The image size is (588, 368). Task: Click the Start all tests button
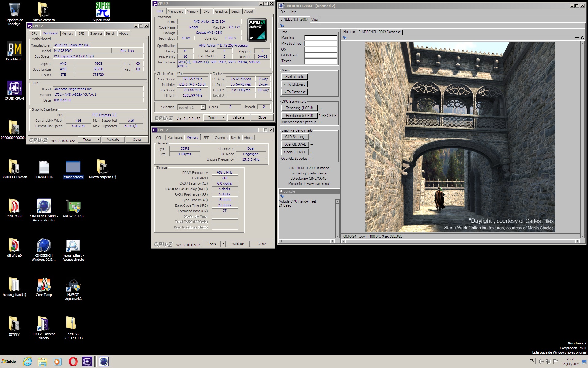(295, 77)
